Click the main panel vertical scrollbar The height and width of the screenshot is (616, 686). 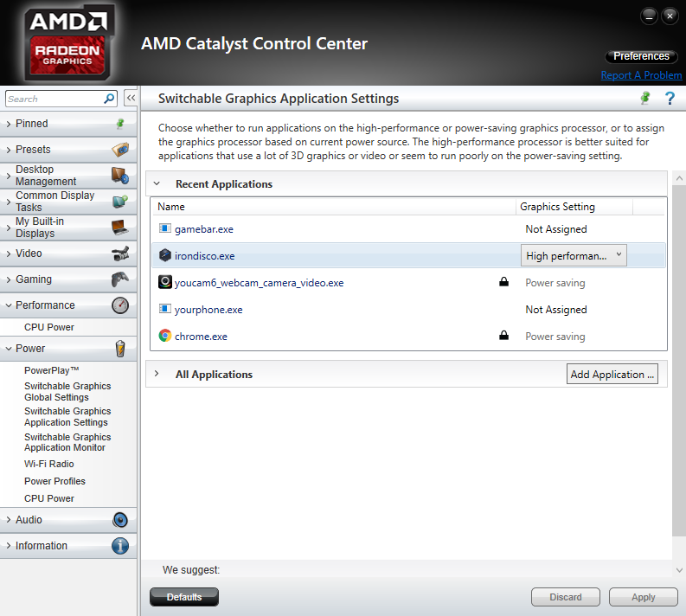coord(679,360)
